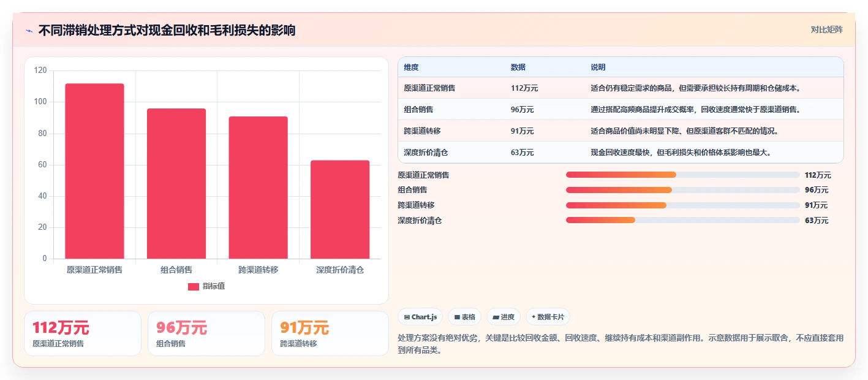This screenshot has height=380, width=868.
Task: Click the 96万元 value in the table
Action: (x=522, y=110)
